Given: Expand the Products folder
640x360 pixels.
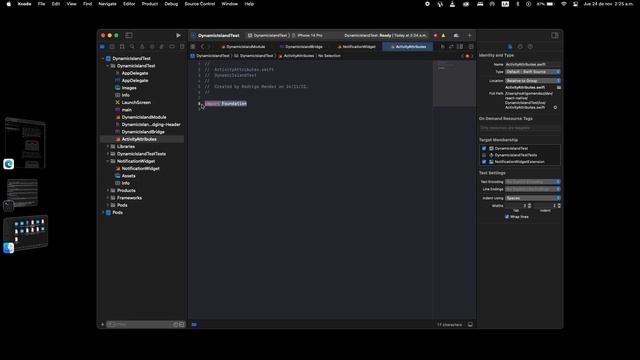Looking at the screenshot, I should [x=108, y=191].
